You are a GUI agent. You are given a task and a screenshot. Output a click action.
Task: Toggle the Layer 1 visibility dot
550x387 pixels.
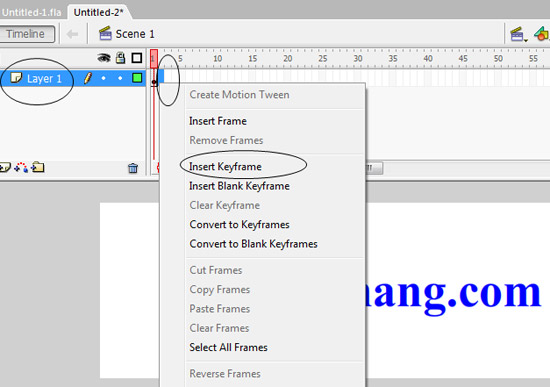click(x=103, y=78)
